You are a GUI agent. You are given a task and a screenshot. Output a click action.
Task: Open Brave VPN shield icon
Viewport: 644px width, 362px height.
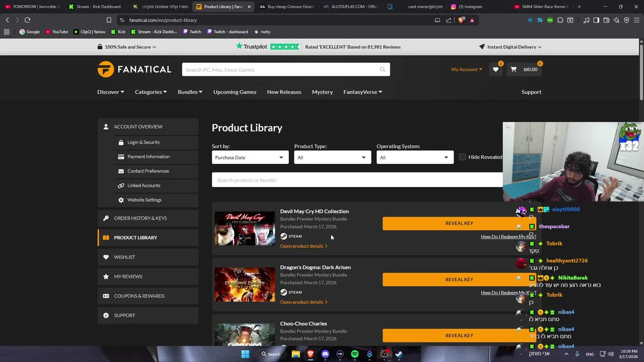pyautogui.click(x=626, y=20)
